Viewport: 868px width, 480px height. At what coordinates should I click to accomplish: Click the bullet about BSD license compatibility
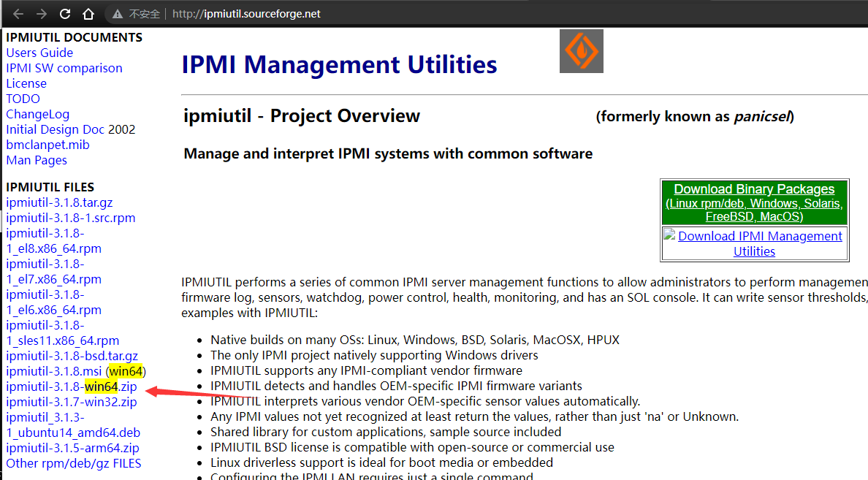tap(412, 447)
